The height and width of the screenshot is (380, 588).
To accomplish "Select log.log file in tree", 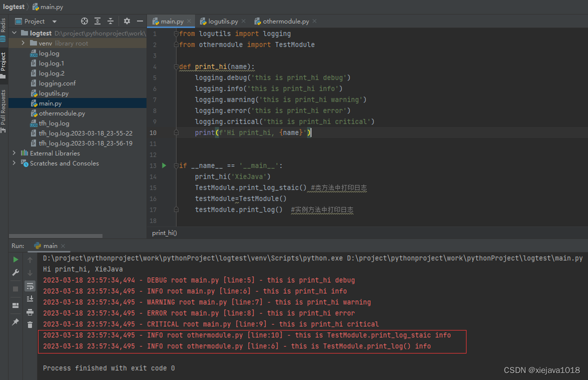I will (x=49, y=53).
